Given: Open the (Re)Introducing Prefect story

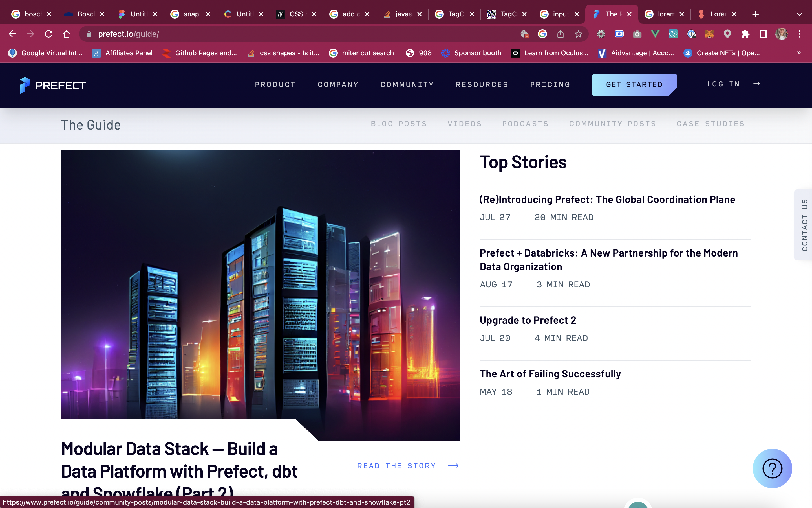Looking at the screenshot, I should [x=607, y=200].
